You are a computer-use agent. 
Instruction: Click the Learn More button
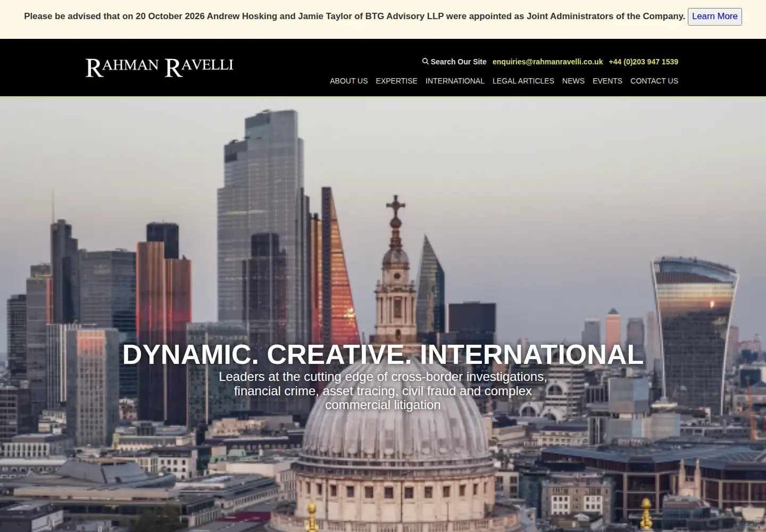tap(714, 16)
